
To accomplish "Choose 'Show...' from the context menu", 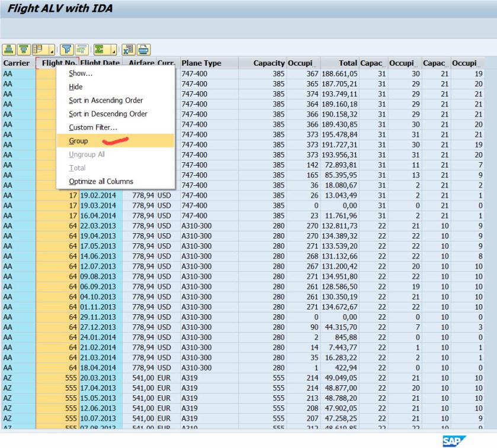I will 81,73.
